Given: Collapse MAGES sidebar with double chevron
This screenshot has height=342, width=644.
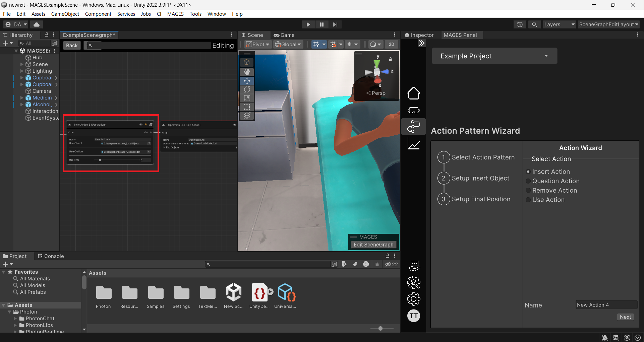Looking at the screenshot, I should pos(422,43).
